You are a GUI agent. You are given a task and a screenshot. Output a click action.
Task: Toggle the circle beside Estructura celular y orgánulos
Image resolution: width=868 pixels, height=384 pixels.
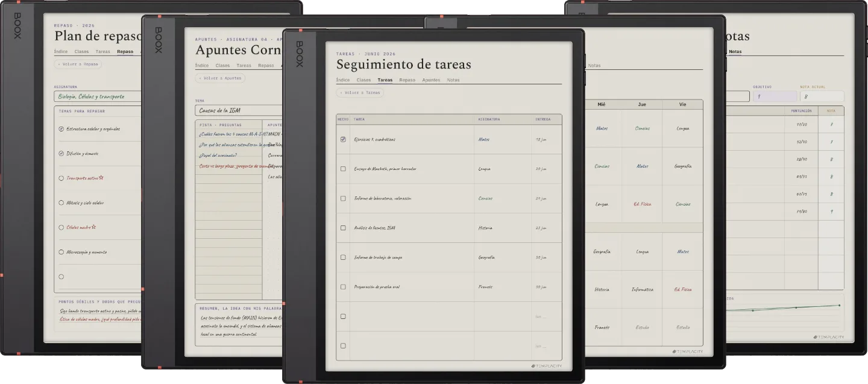(x=61, y=129)
